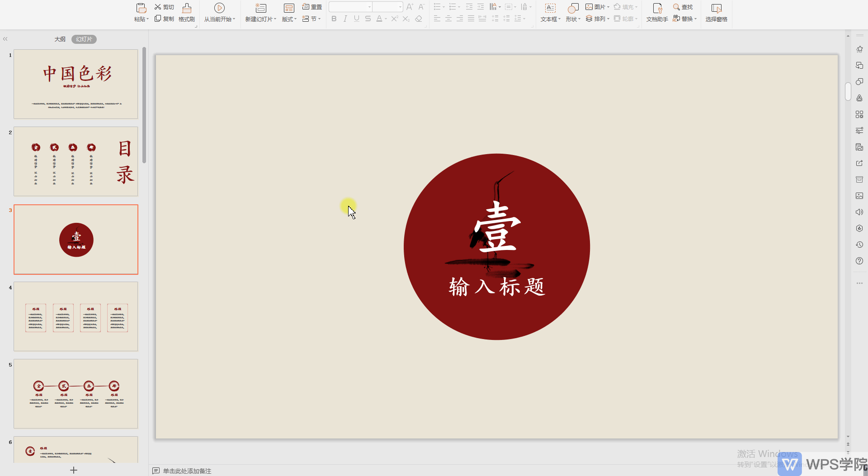
Task: Open 选择窗格 selection pane
Action: tap(717, 13)
